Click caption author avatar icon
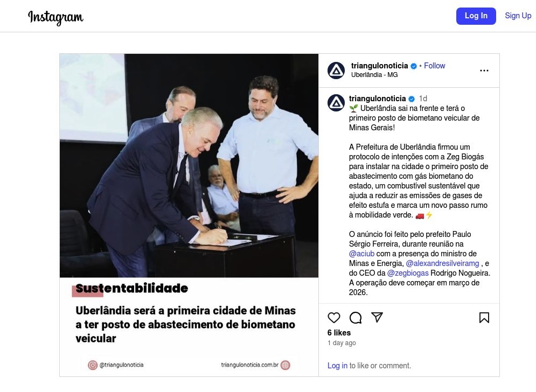This screenshot has width=536, height=392. [336, 103]
